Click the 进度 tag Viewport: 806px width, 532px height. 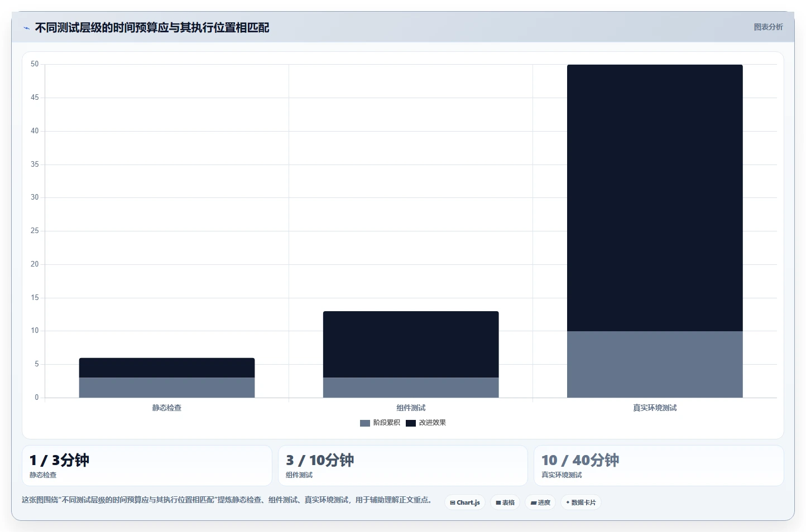(540, 502)
